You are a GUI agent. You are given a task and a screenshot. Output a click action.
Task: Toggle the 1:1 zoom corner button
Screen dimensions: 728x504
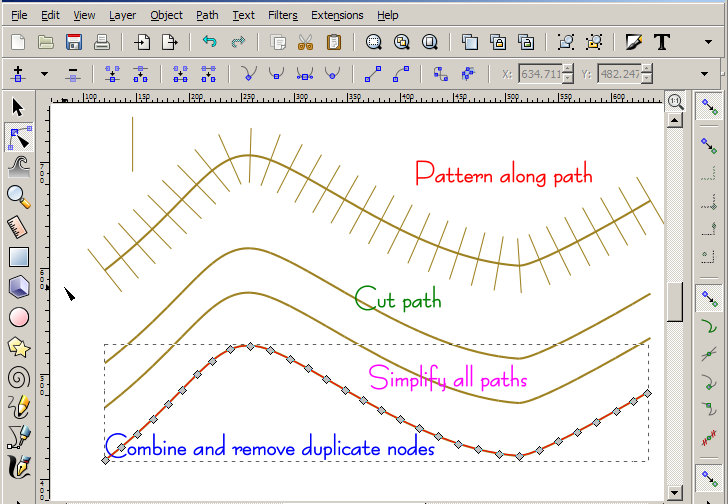coord(675,101)
